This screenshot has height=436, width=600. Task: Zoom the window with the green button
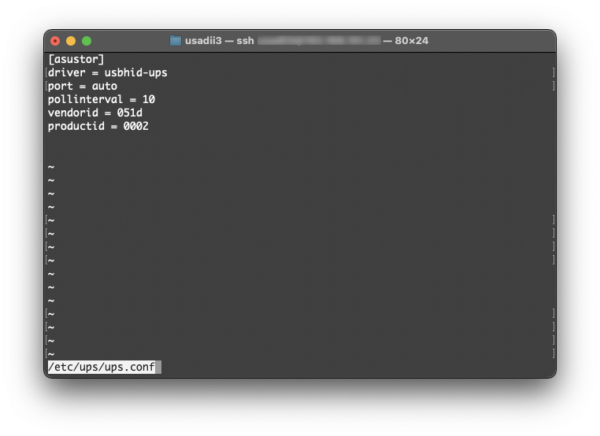point(87,41)
